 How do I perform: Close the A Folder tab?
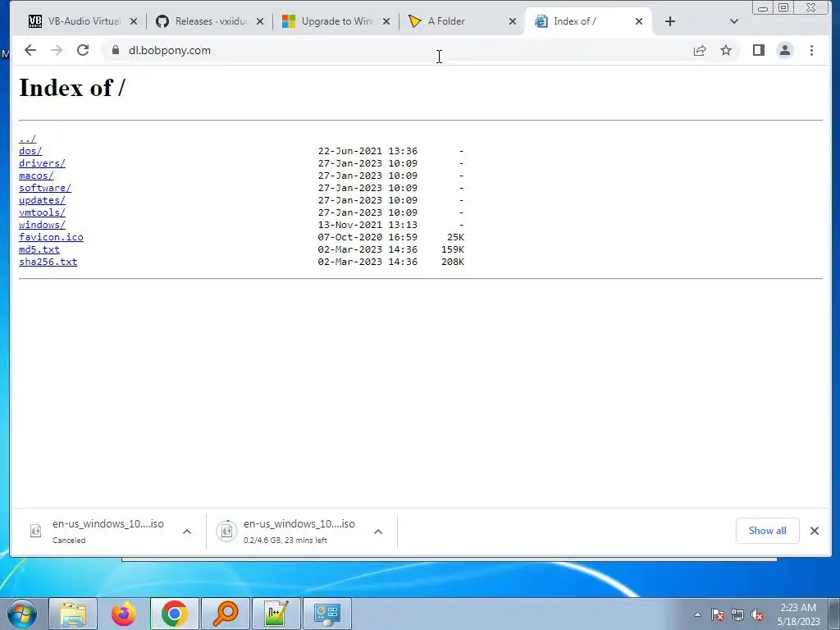(x=513, y=21)
